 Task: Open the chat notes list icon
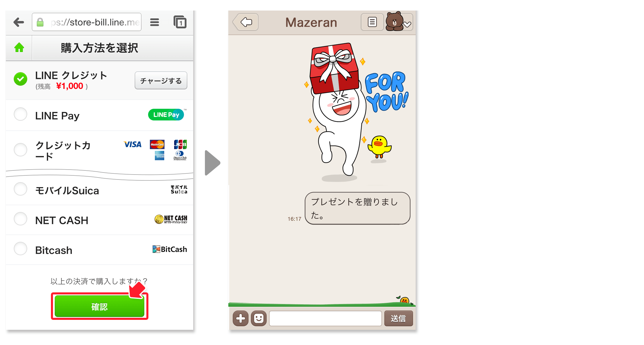[372, 22]
